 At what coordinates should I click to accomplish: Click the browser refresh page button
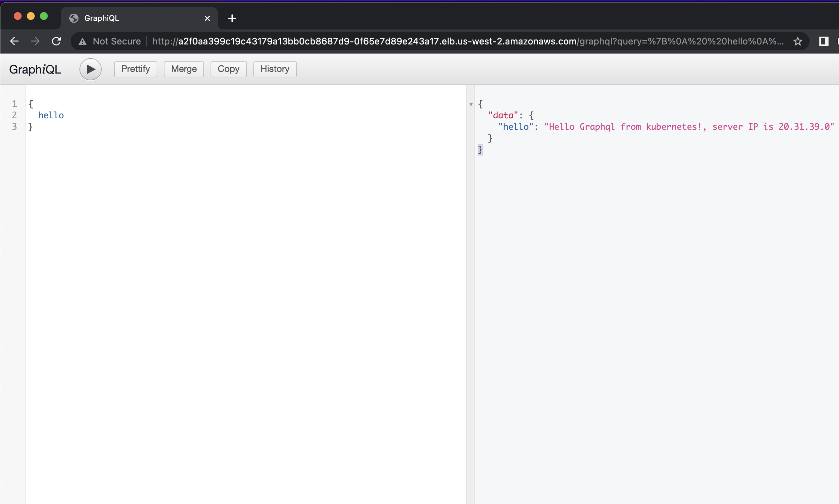pyautogui.click(x=56, y=41)
